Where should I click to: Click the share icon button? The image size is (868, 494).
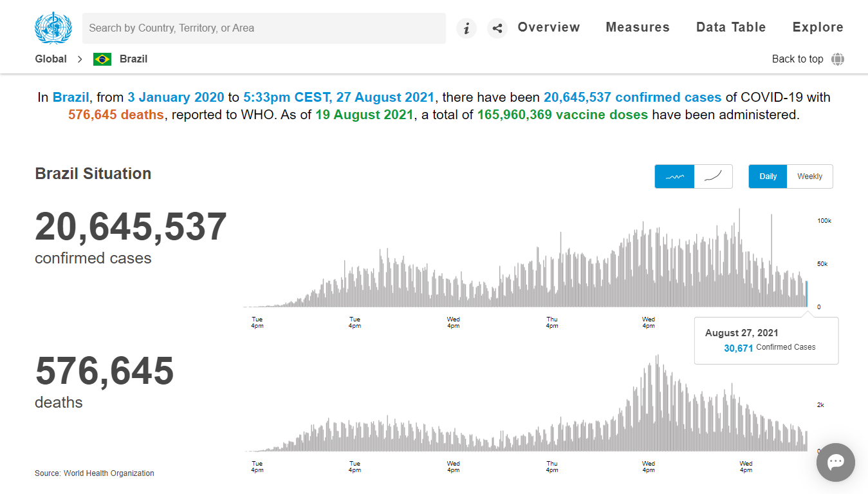tap(497, 28)
